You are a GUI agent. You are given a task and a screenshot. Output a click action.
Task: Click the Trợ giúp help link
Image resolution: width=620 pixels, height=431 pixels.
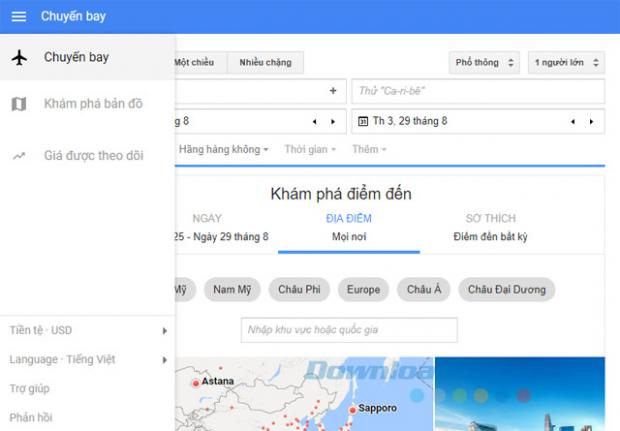[x=30, y=388]
